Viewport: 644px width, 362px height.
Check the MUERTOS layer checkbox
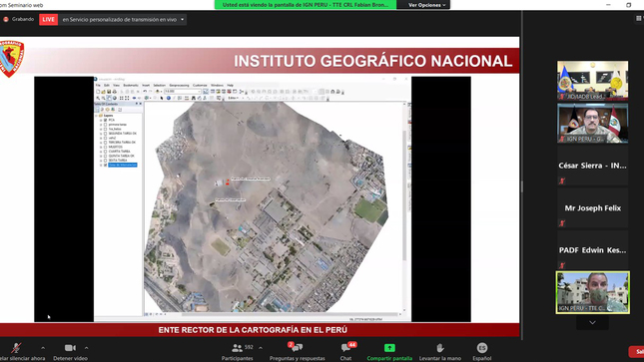105,147
